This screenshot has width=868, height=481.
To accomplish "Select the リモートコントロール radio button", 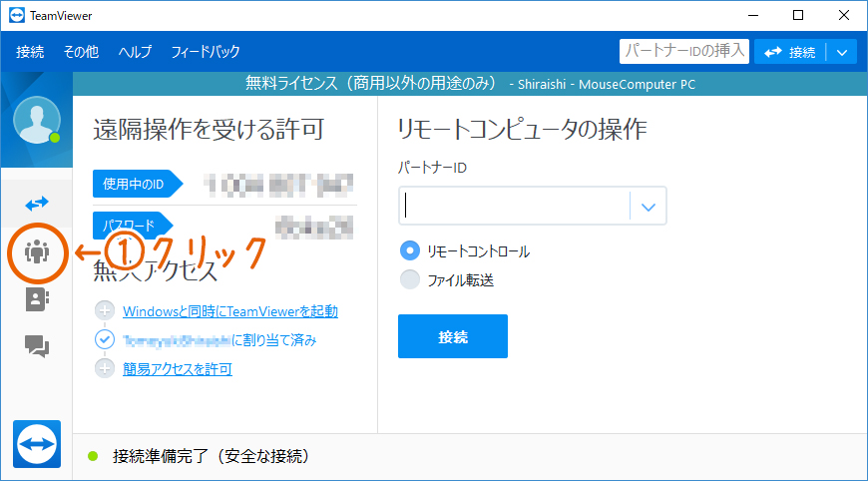I will click(x=410, y=250).
